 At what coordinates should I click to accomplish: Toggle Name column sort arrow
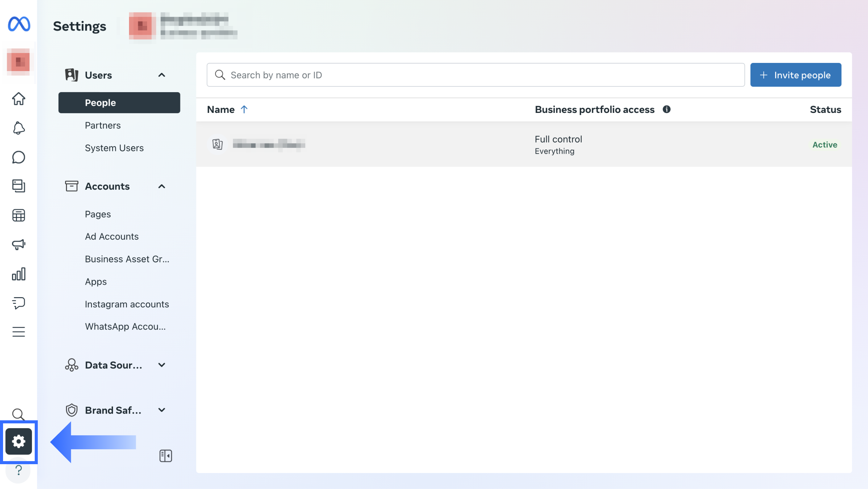244,109
